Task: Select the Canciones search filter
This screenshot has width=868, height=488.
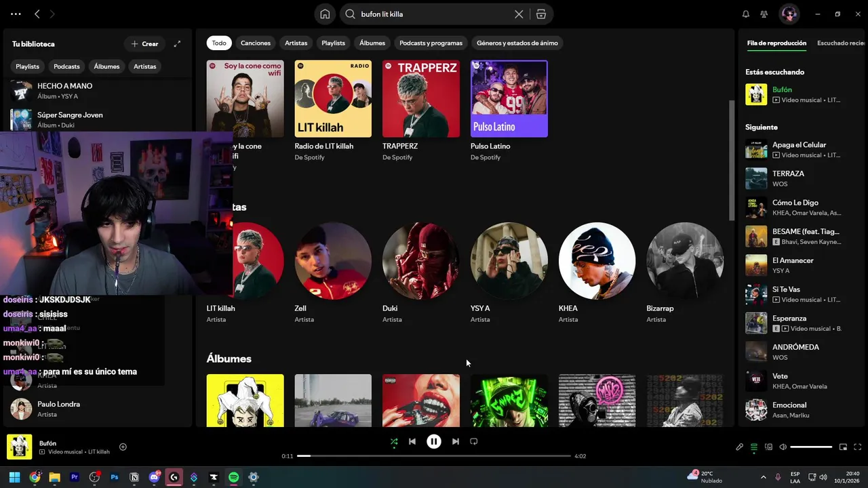Action: click(x=256, y=43)
